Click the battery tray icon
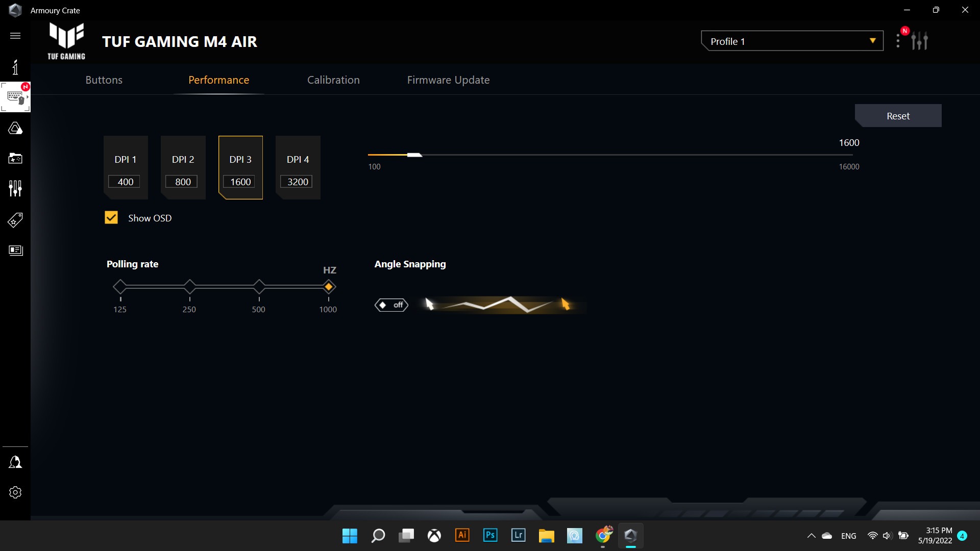Image resolution: width=980 pixels, height=551 pixels. click(x=903, y=536)
